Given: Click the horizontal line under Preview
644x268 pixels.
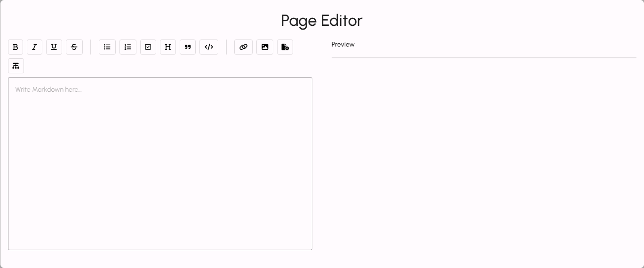Looking at the screenshot, I should tap(484, 58).
